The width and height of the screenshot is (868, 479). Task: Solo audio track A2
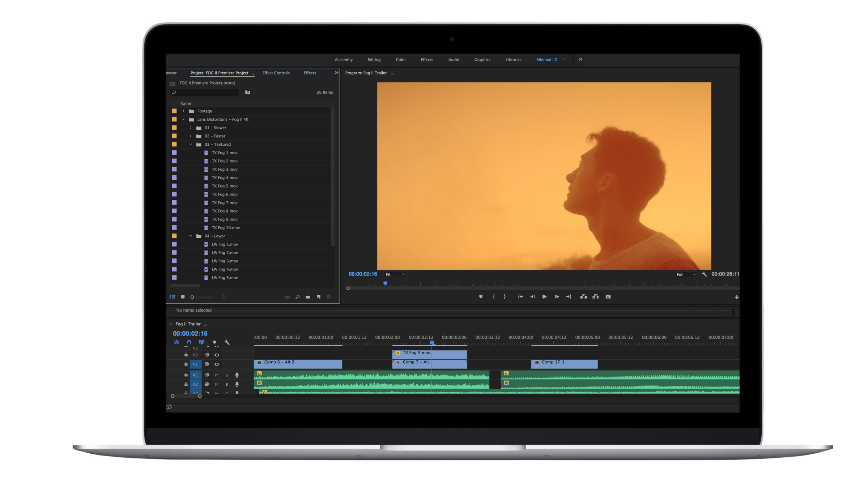click(x=227, y=384)
